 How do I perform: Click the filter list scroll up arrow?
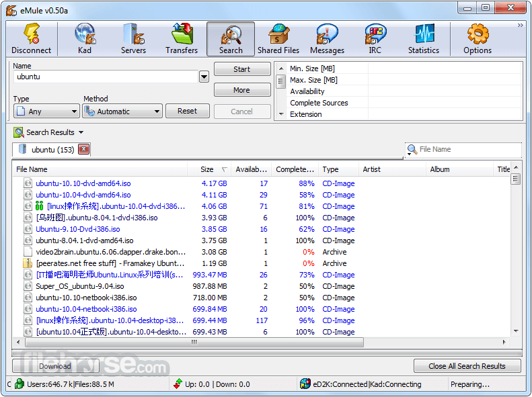tap(281, 69)
